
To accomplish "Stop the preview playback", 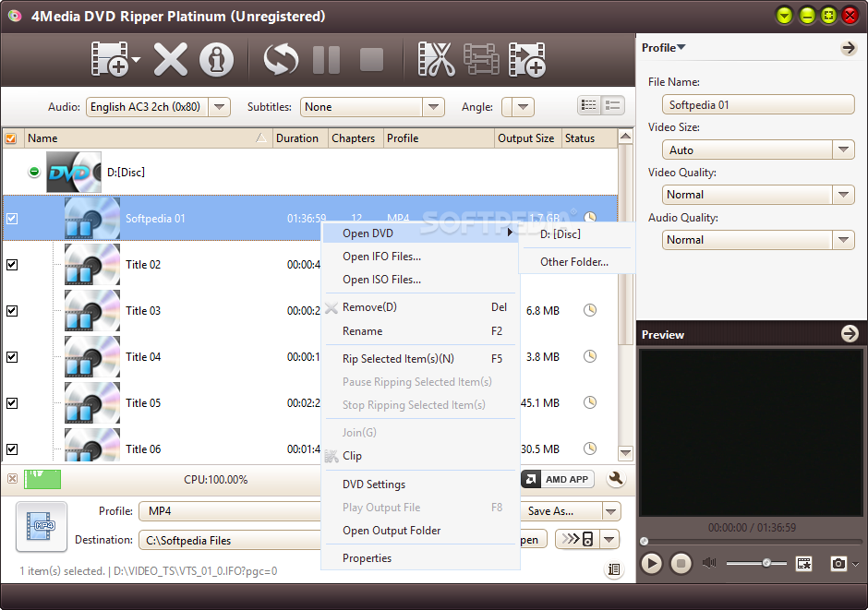I will coord(681,564).
